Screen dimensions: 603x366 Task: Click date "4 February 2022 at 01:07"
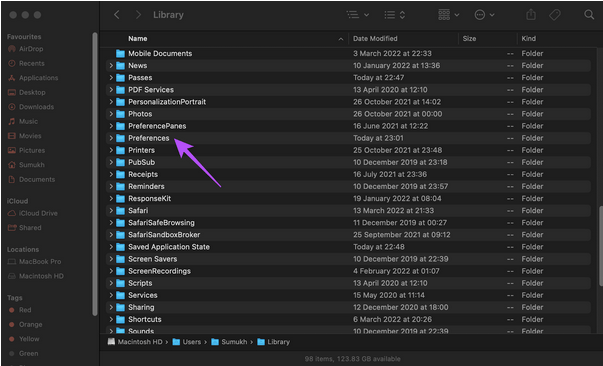396,271
